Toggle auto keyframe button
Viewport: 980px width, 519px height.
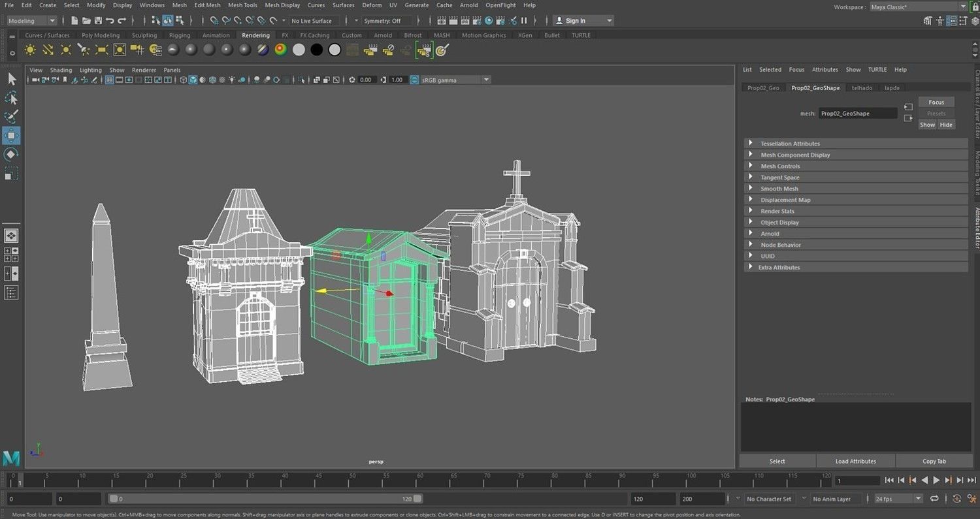click(956, 499)
